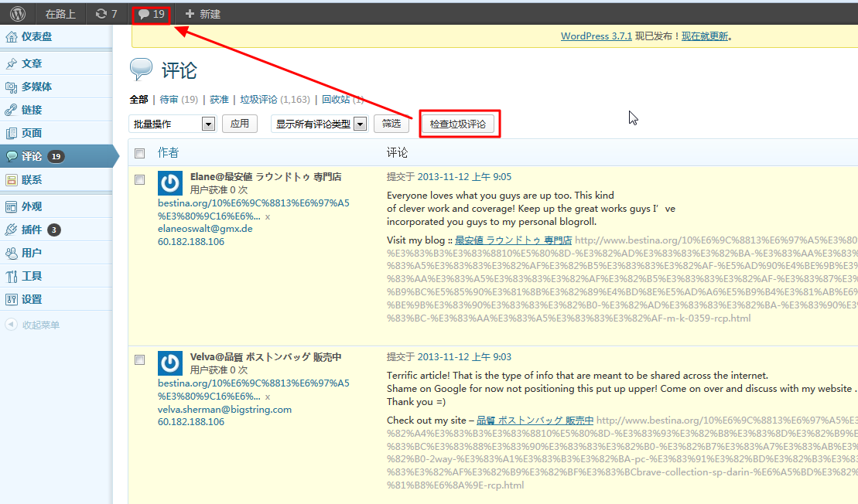Click the 检查垃圾评论 button
This screenshot has width=858, height=504.
[x=458, y=124]
